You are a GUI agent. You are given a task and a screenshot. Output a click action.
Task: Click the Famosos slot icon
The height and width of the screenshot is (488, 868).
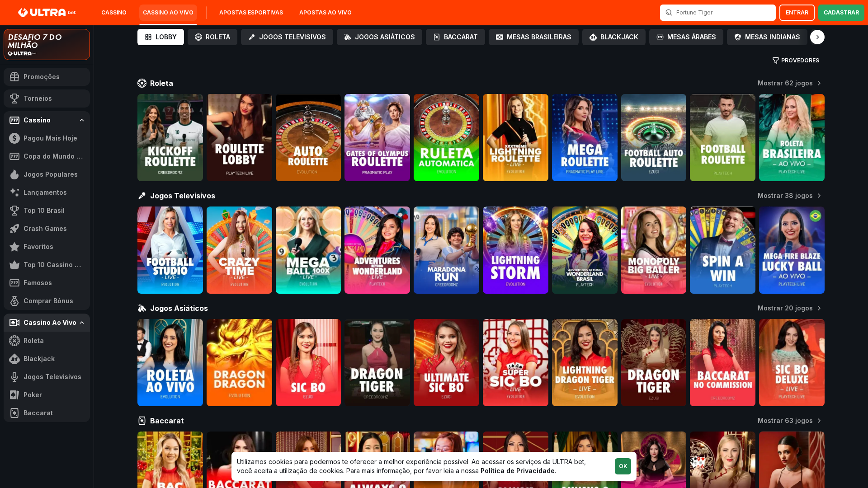[x=14, y=283]
